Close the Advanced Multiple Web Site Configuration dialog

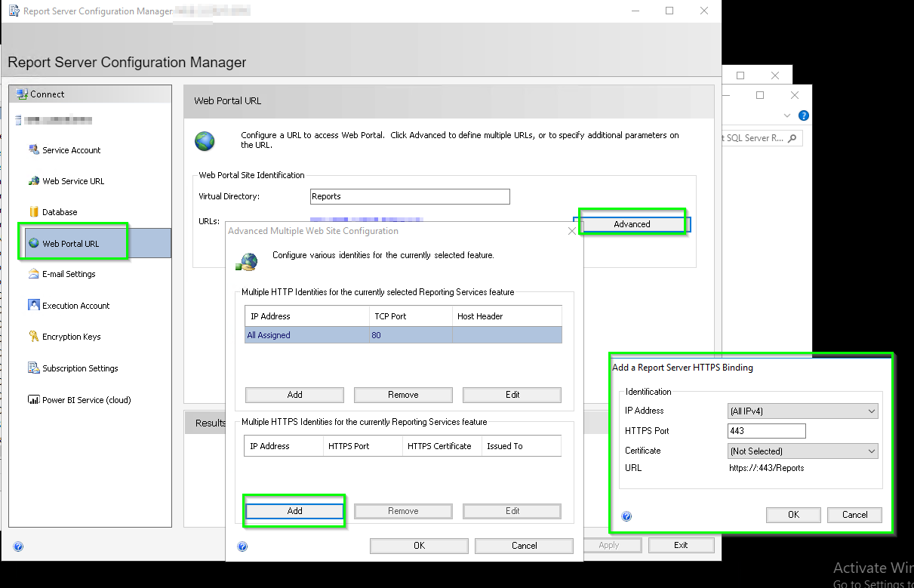[572, 231]
